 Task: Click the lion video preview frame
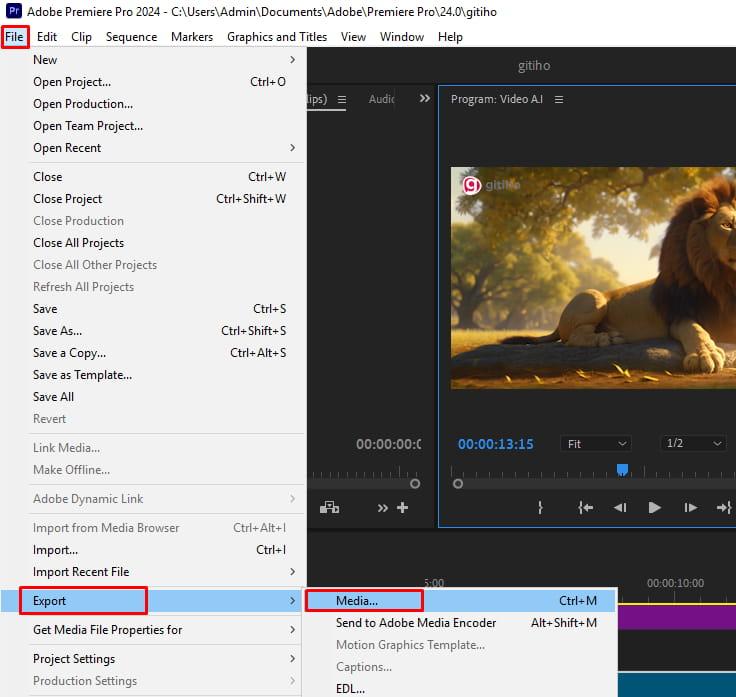(593, 278)
